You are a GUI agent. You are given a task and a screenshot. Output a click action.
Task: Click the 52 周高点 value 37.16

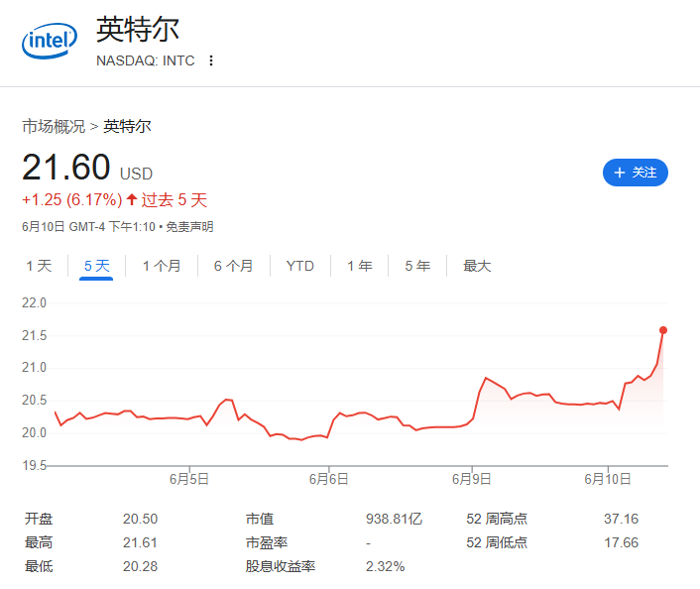coord(621,519)
